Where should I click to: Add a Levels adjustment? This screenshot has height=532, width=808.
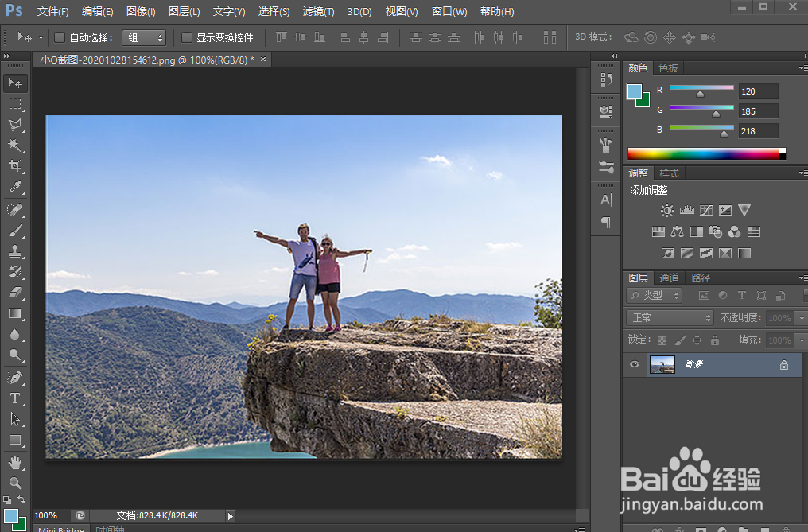[x=686, y=210]
